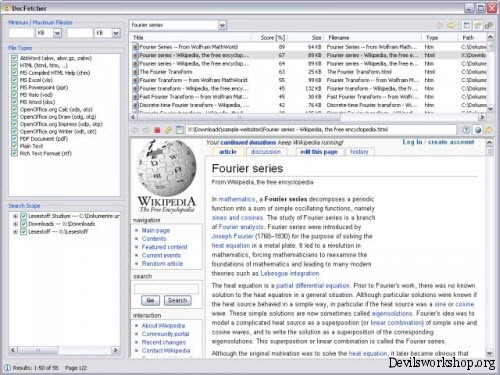
Task: Toggle MS Excel (xls) checkbox
Action: [x=14, y=80]
